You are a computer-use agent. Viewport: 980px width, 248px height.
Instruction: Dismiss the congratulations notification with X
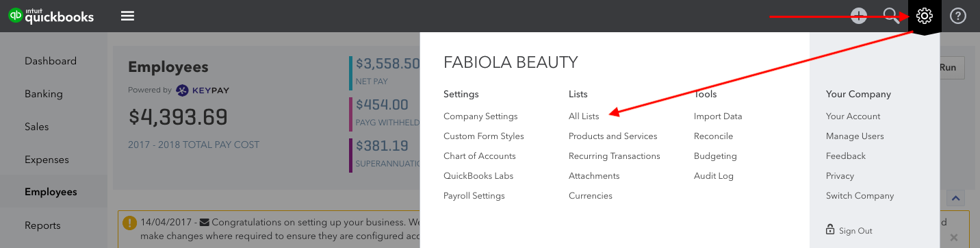[x=954, y=237]
